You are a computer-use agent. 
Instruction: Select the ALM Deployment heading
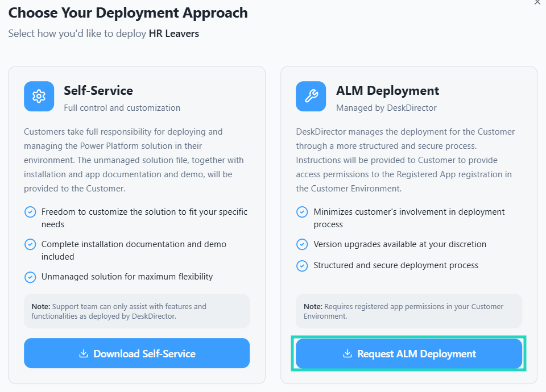pyautogui.click(x=387, y=90)
